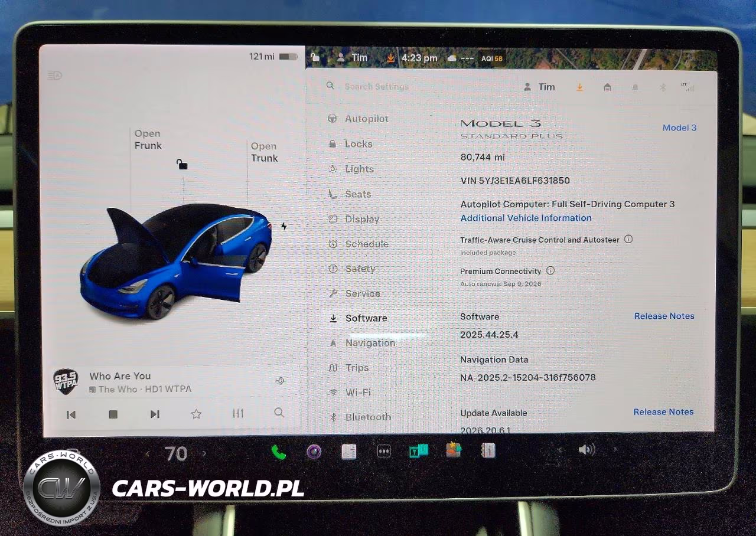756x536 pixels.
Task: Tap the unlocked padlock above the car
Action: click(182, 164)
